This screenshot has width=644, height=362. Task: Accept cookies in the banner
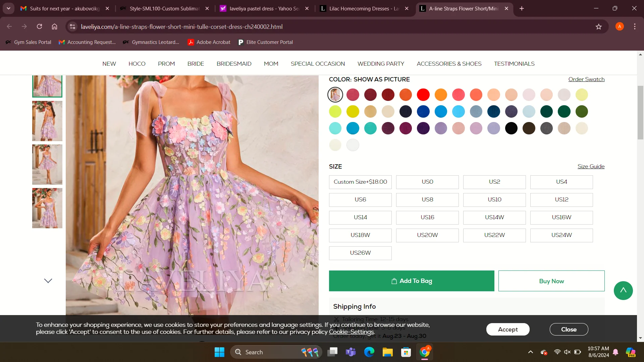pyautogui.click(x=508, y=329)
